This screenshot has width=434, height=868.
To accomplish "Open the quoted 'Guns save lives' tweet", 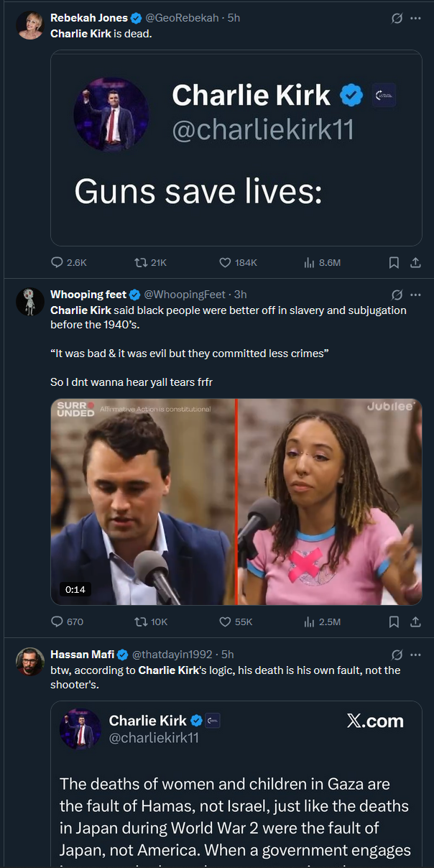I will [236, 148].
